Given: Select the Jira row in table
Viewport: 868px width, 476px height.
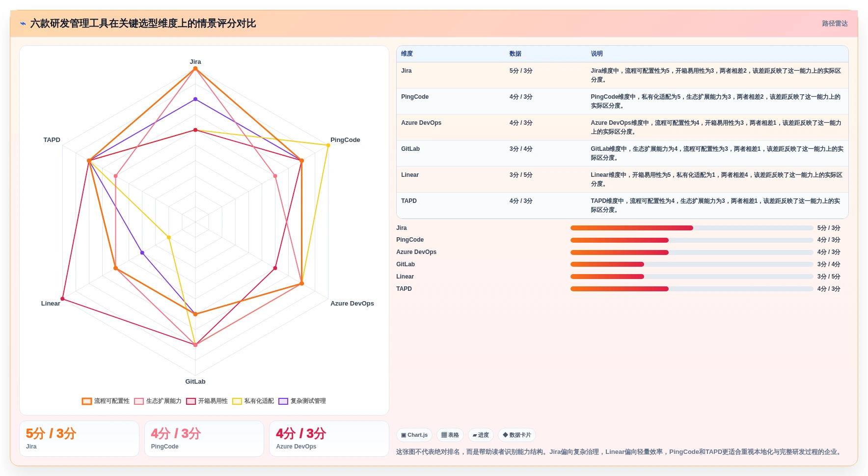Looking at the screenshot, I should coord(623,75).
